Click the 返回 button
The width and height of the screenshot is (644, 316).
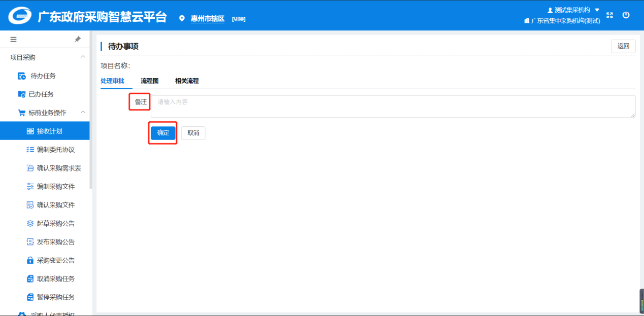click(623, 46)
